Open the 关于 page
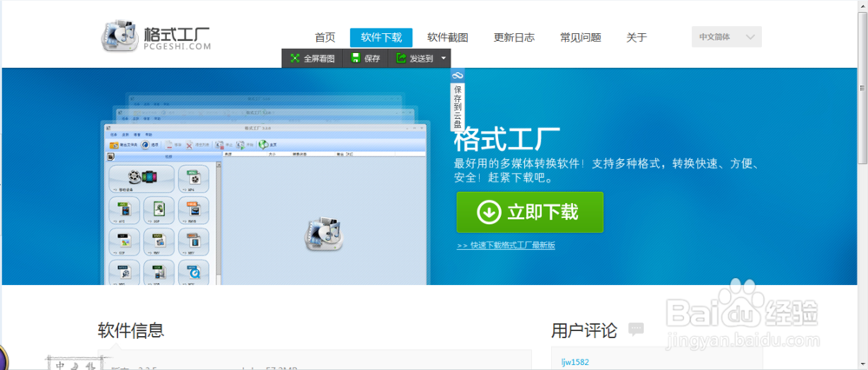 tap(636, 37)
